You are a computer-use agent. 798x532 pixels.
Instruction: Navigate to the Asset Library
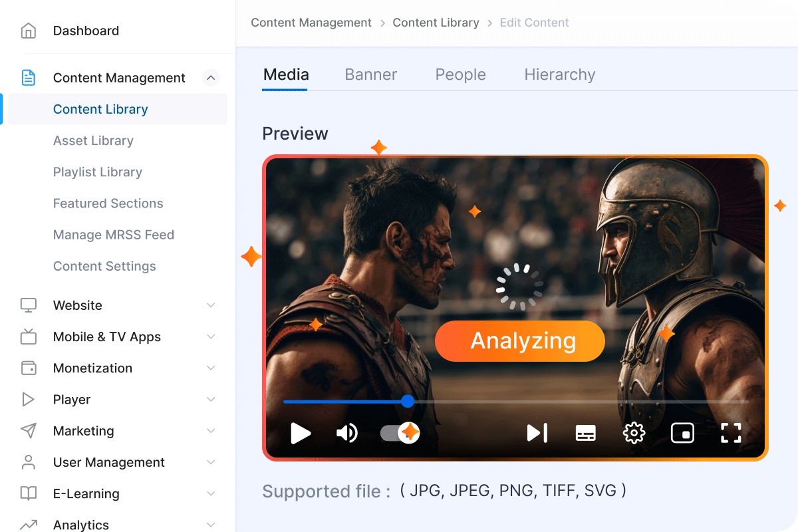93,140
